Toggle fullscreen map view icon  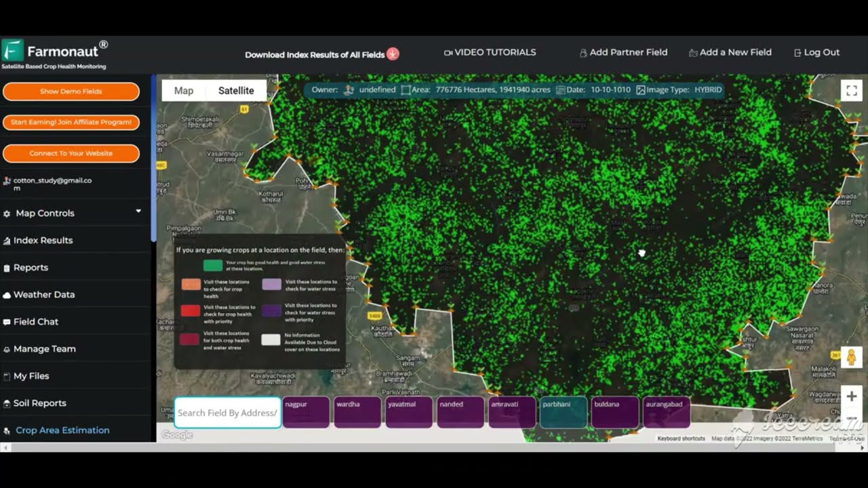851,90
